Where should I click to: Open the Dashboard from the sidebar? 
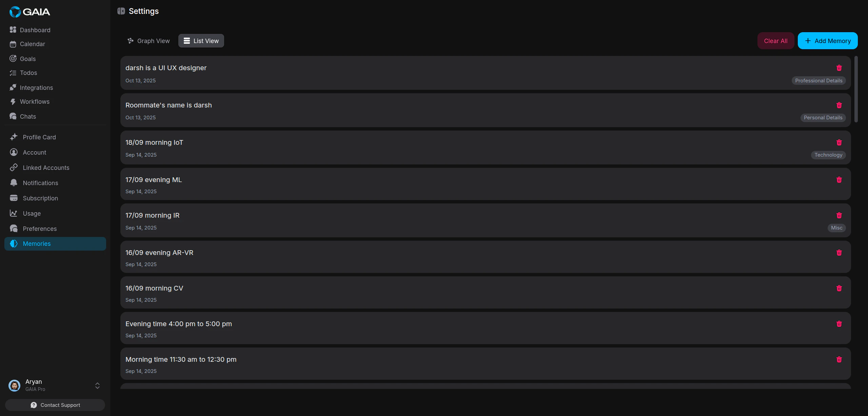point(35,30)
